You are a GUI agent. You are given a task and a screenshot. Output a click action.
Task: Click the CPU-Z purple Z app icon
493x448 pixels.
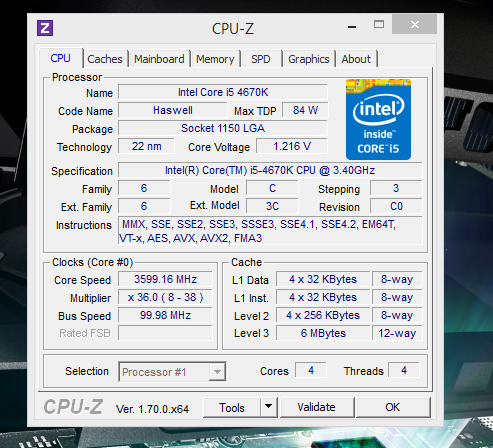click(x=45, y=28)
